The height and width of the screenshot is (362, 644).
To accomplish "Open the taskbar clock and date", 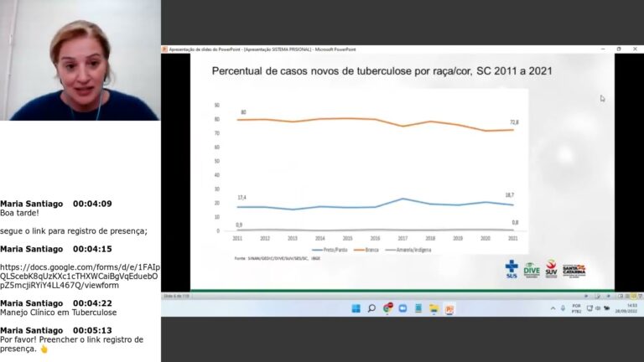I will point(626,308).
